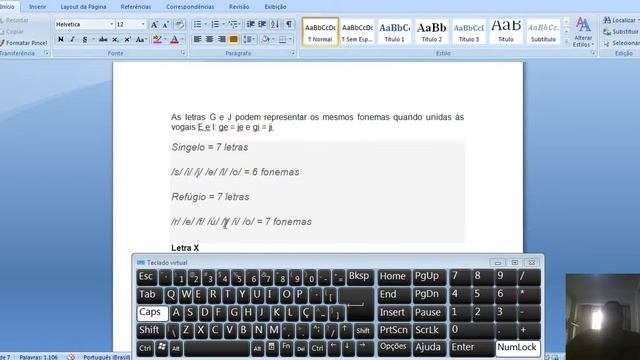Select the Normal style
This screenshot has height=360, width=640.
[x=320, y=31]
